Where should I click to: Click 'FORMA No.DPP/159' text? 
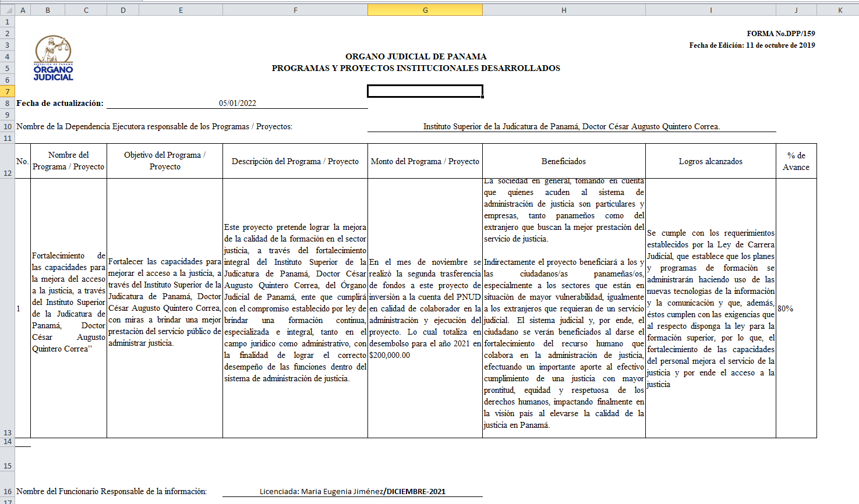(x=781, y=34)
